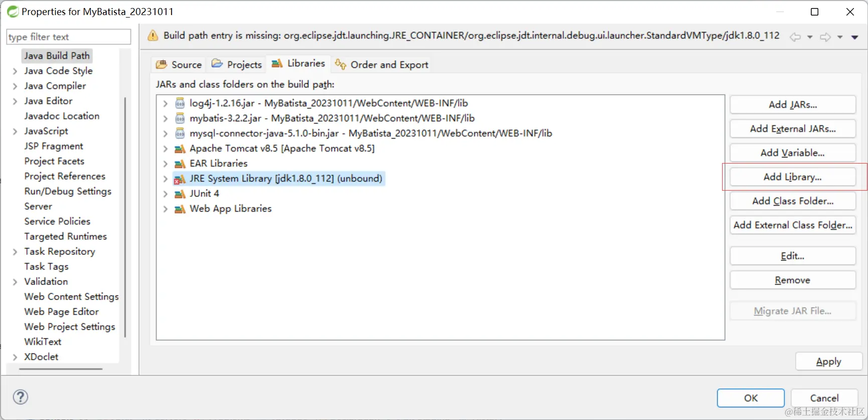868x420 pixels.
Task: Click the mybatis-3.2.2.jar file icon
Action: (x=180, y=118)
